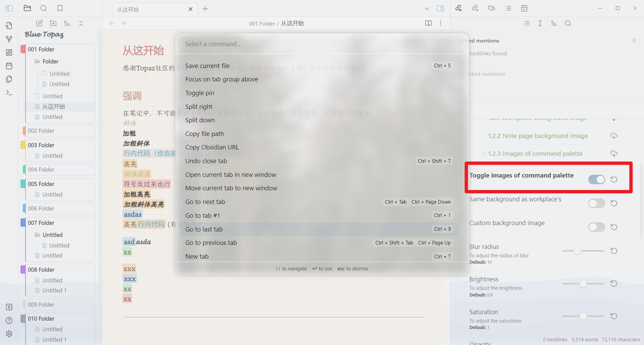
Task: Enable Same background as workplace's
Action: pyautogui.click(x=596, y=203)
